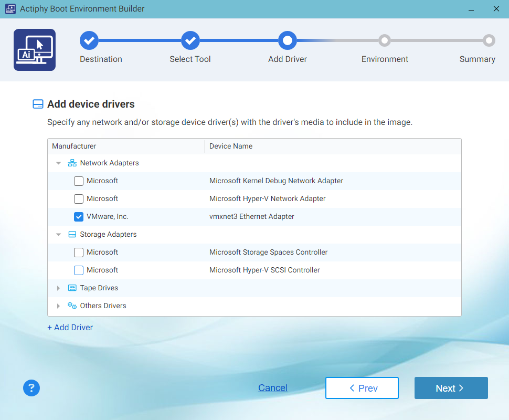509x420 pixels.
Task: Click the Cancel link
Action: (273, 388)
